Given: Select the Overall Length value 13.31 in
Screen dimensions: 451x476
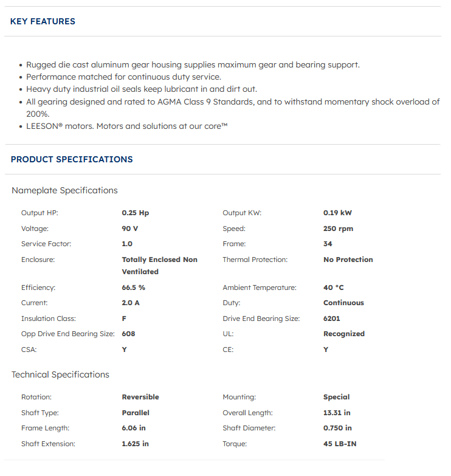Looking at the screenshot, I should coord(337,413).
